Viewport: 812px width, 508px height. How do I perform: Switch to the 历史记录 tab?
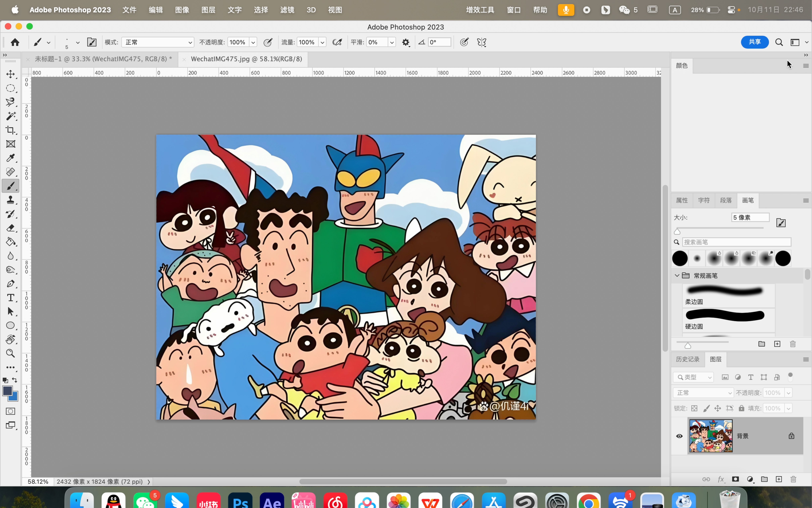[x=687, y=359]
